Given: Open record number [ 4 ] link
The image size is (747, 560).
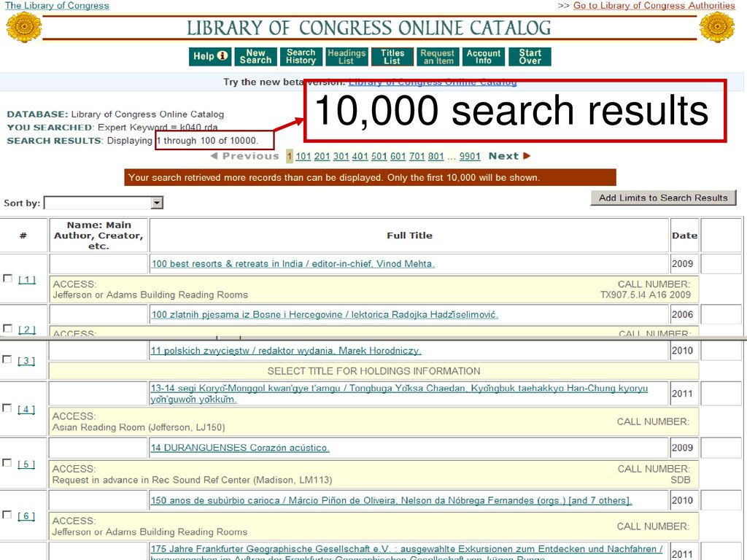Looking at the screenshot, I should point(27,410).
